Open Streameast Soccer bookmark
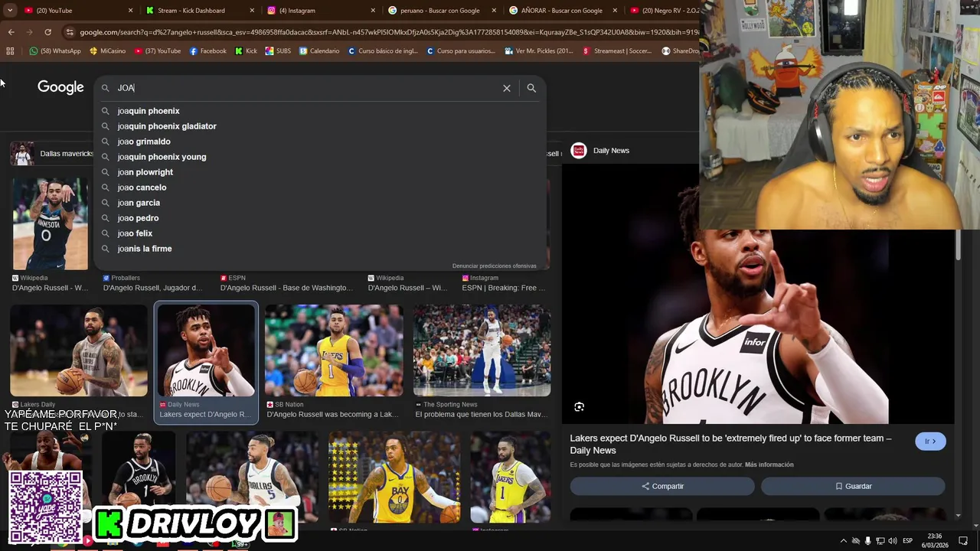Screen dimensions: 980x551 [618, 51]
